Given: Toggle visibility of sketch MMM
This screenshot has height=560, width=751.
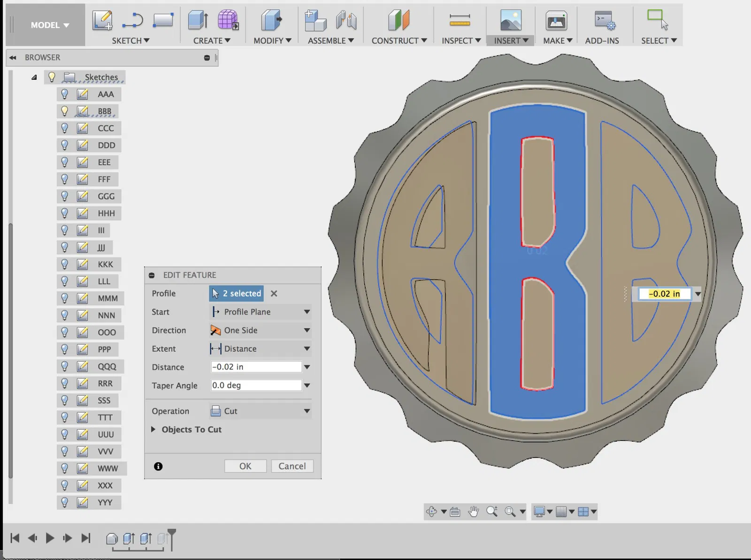Looking at the screenshot, I should point(65,298).
